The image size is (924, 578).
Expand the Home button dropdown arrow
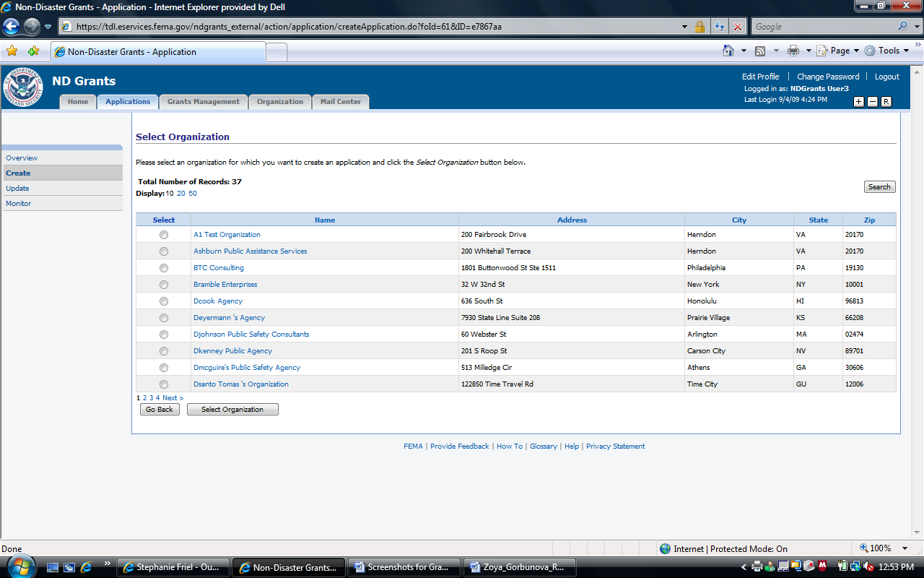(x=744, y=51)
